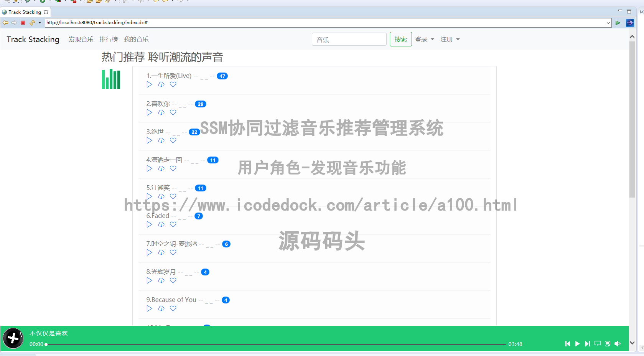This screenshot has height=356, width=644.
Task: Toggle loop mode in player bar
Action: (x=598, y=344)
